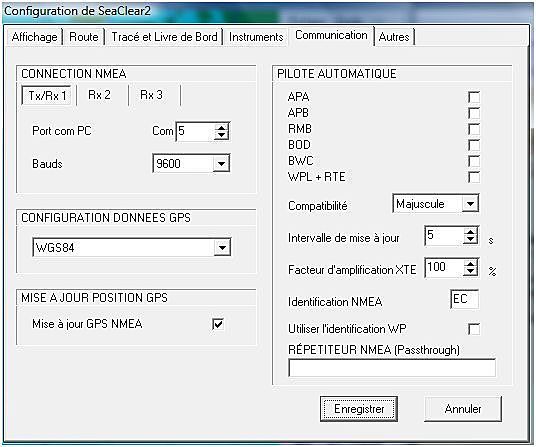Increase the XTE amplification factor spinner
Screen dimensions: 536x447
(470, 264)
